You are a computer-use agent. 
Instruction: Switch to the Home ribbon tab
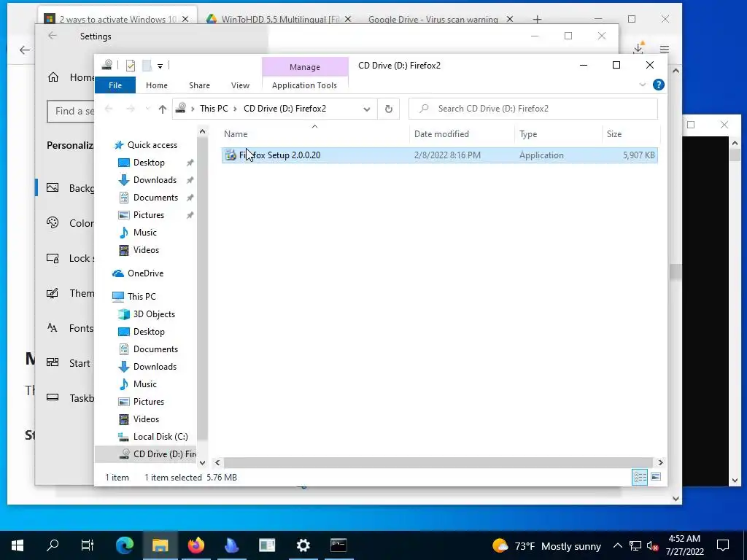pos(157,85)
